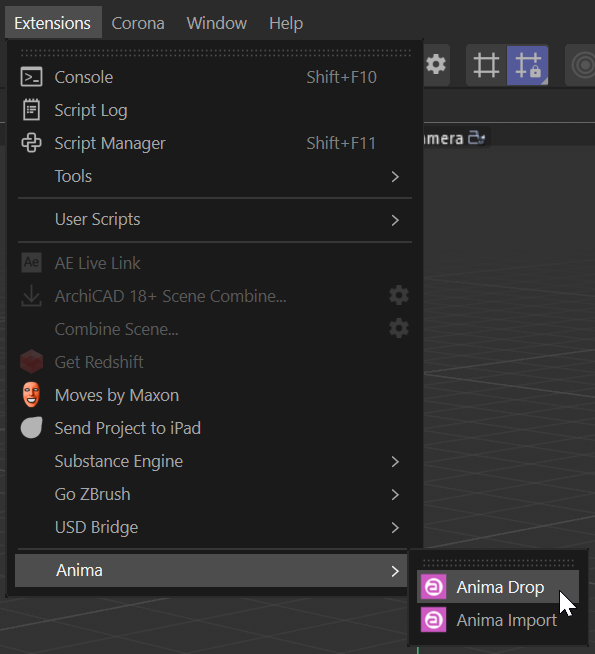
Task: Expand the User Scripts submenu
Action: 215,219
